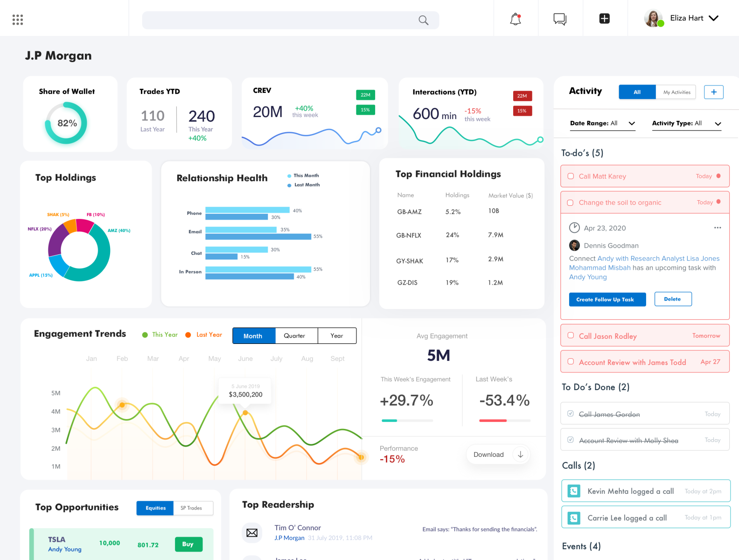Open the Andy Young link in task
The height and width of the screenshot is (560, 739).
tap(588, 277)
